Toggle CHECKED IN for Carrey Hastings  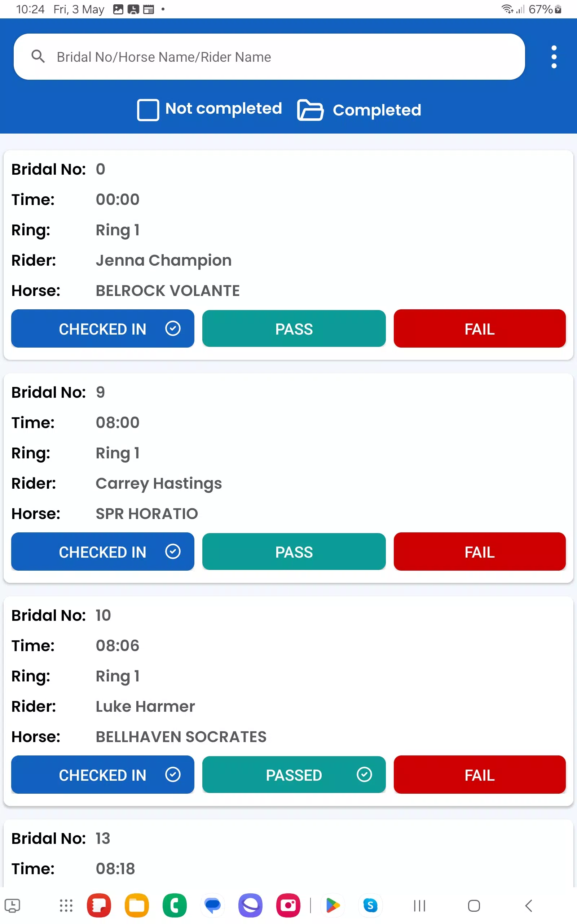pos(103,552)
